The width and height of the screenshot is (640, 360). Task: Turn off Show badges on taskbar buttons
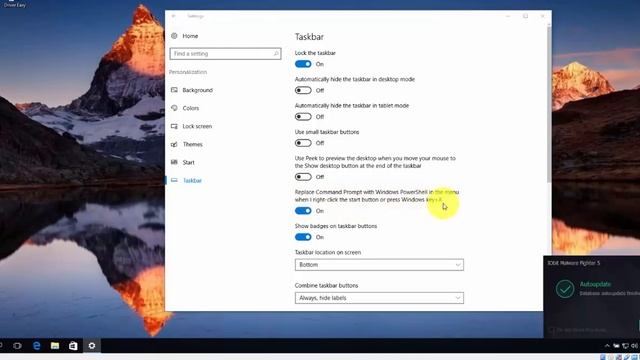click(303, 237)
